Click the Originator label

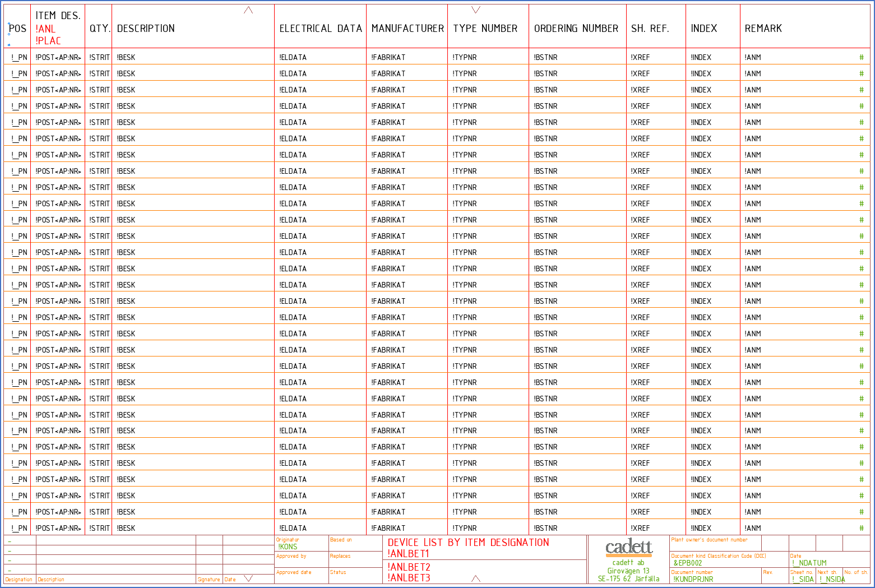coord(288,540)
